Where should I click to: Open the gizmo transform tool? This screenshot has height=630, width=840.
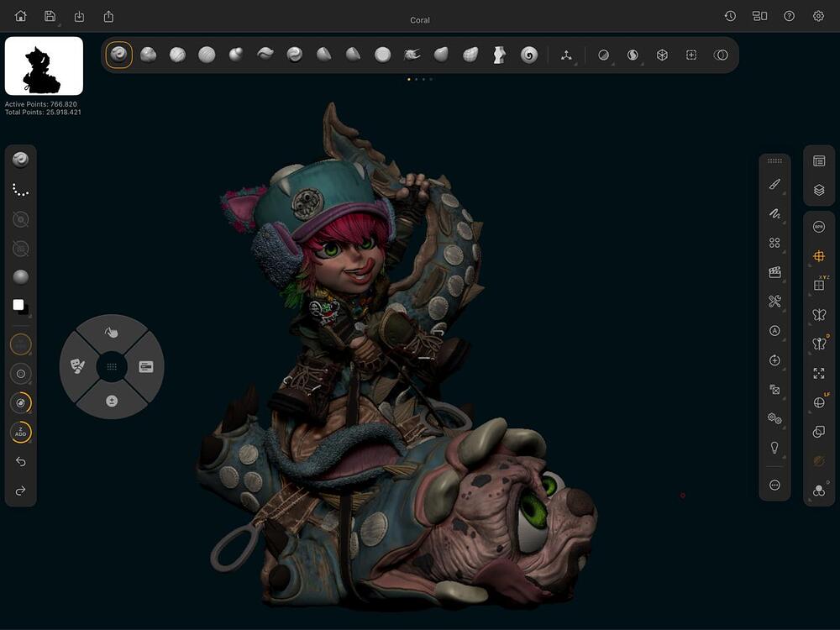click(566, 55)
